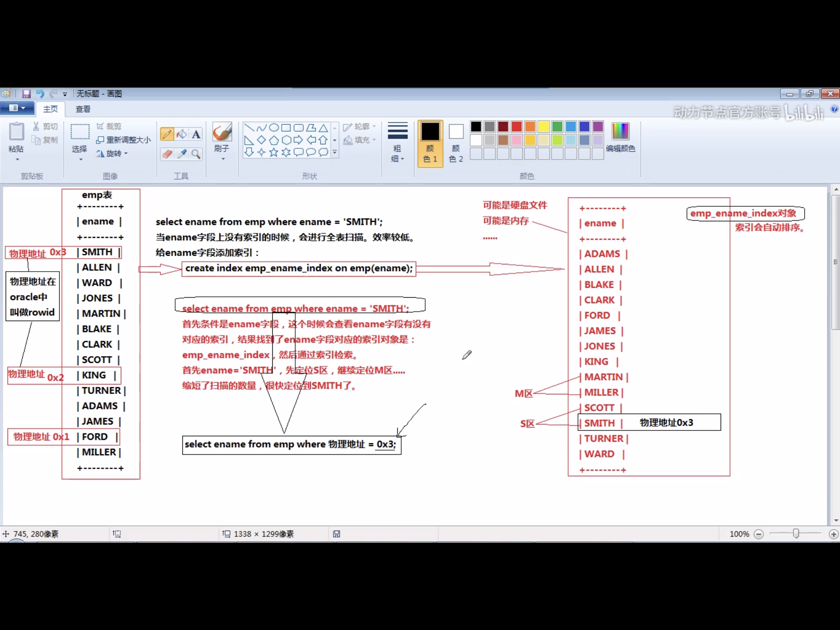Click the Undo arrow icon

point(40,94)
